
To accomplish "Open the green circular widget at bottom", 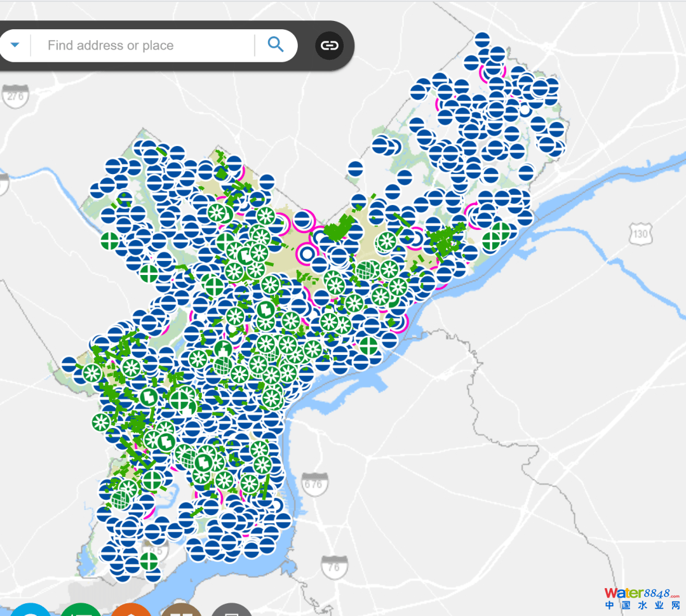I will 81,612.
